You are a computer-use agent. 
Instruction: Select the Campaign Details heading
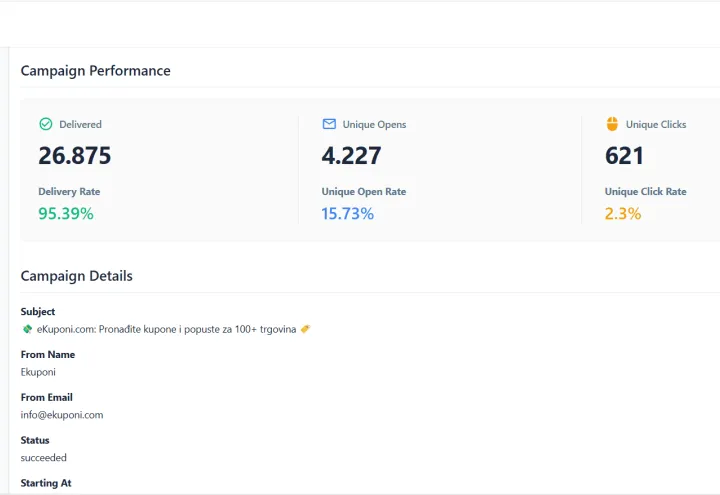coord(77,276)
